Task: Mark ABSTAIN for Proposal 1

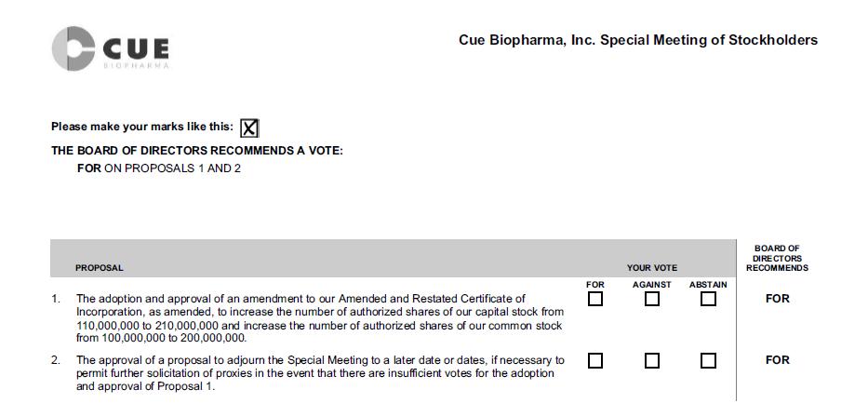Action: 708,299
